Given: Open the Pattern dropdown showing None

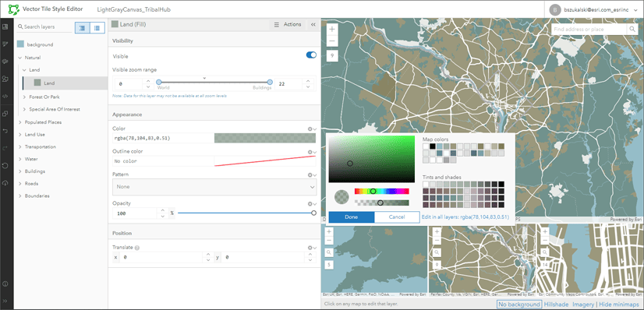Looking at the screenshot, I should 214,187.
